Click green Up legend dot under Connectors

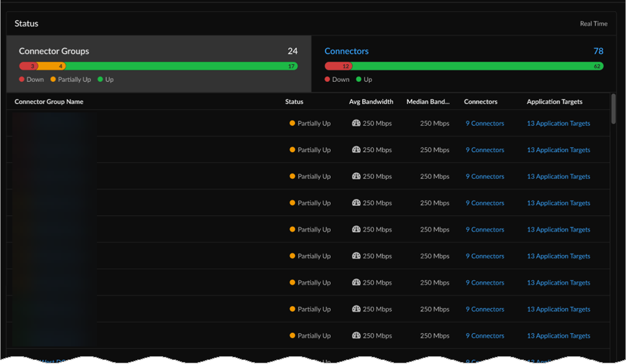point(358,79)
